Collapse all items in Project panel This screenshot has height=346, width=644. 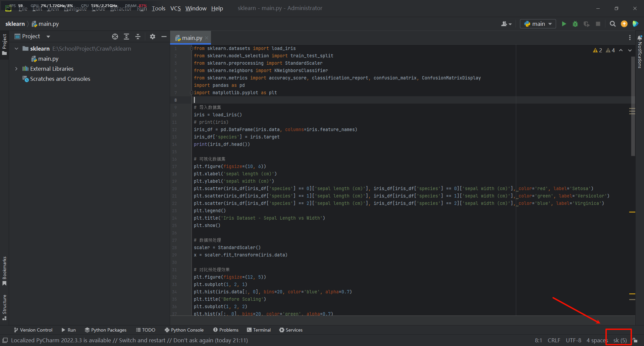click(138, 37)
